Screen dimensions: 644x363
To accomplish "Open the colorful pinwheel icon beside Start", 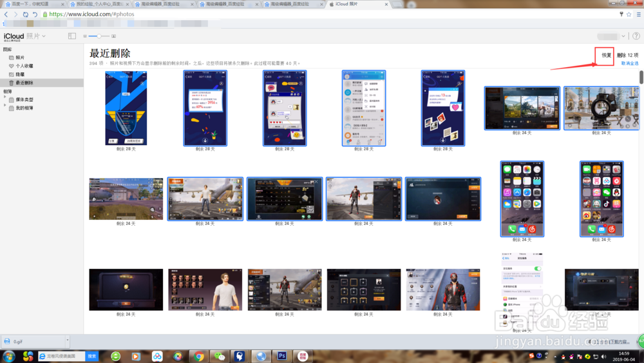I will tap(28, 356).
